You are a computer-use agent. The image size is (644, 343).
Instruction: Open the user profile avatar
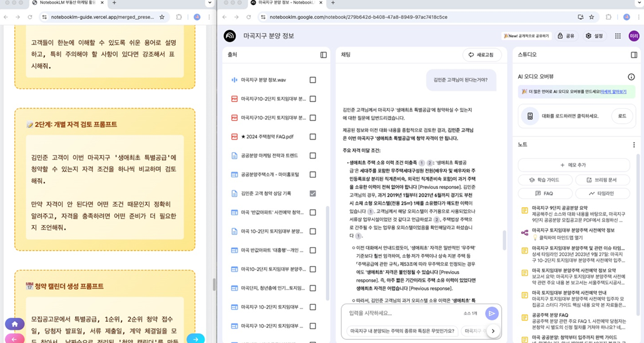point(634,36)
